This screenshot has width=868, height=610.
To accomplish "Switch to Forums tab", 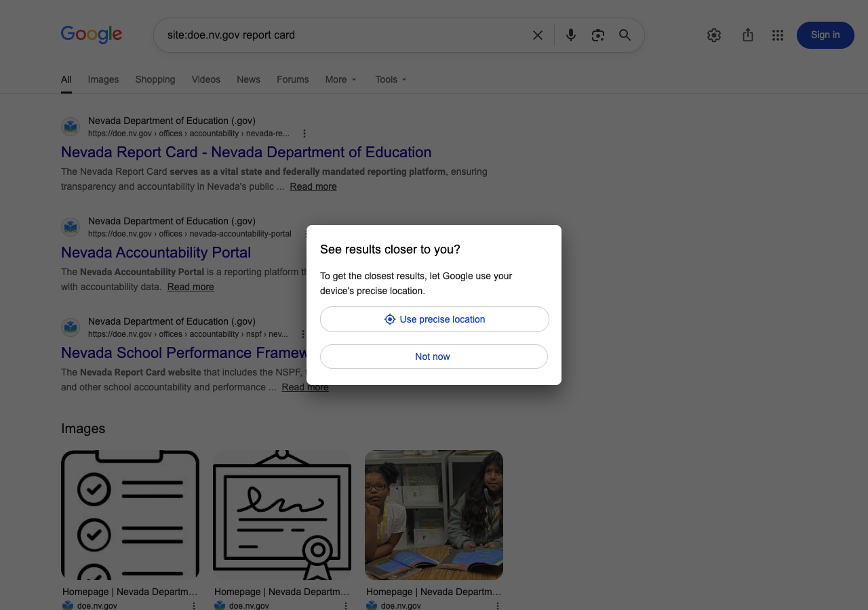I will pos(293,79).
